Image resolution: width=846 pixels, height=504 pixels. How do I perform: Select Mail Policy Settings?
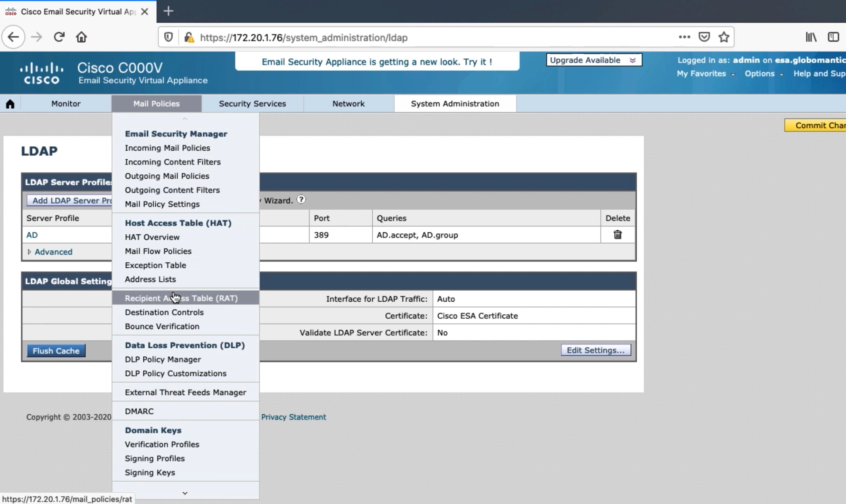tap(162, 204)
